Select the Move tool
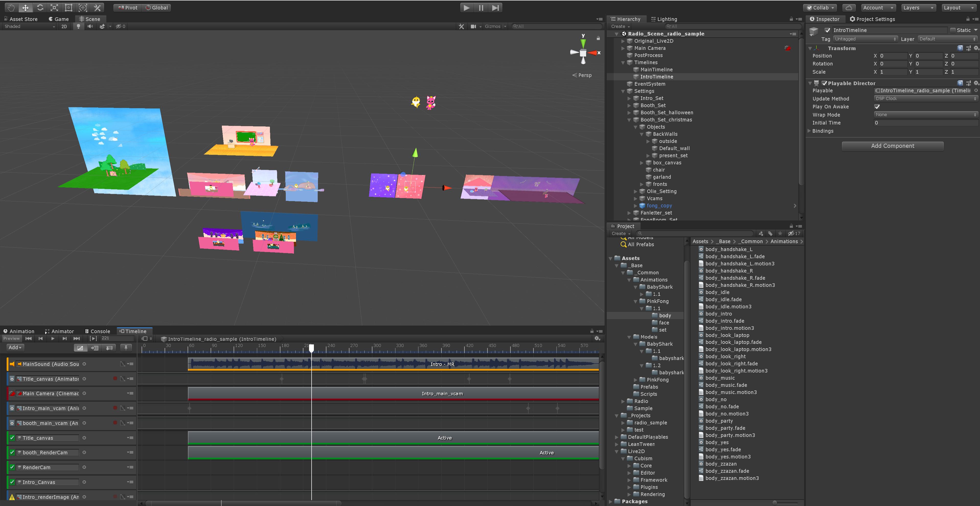The width and height of the screenshot is (980, 506). click(x=26, y=8)
